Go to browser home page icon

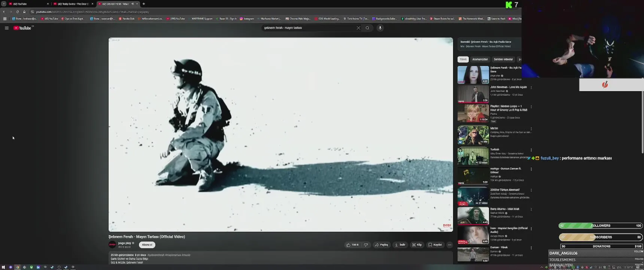pyautogui.click(x=24, y=12)
